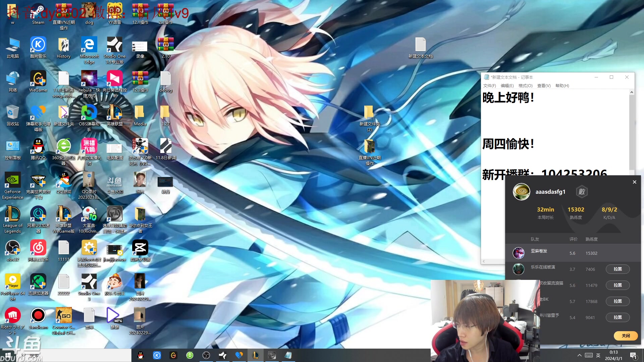This screenshot has height=362, width=644.
Task: Open the 查看(V) menu in Notepad
Action: [x=544, y=86]
